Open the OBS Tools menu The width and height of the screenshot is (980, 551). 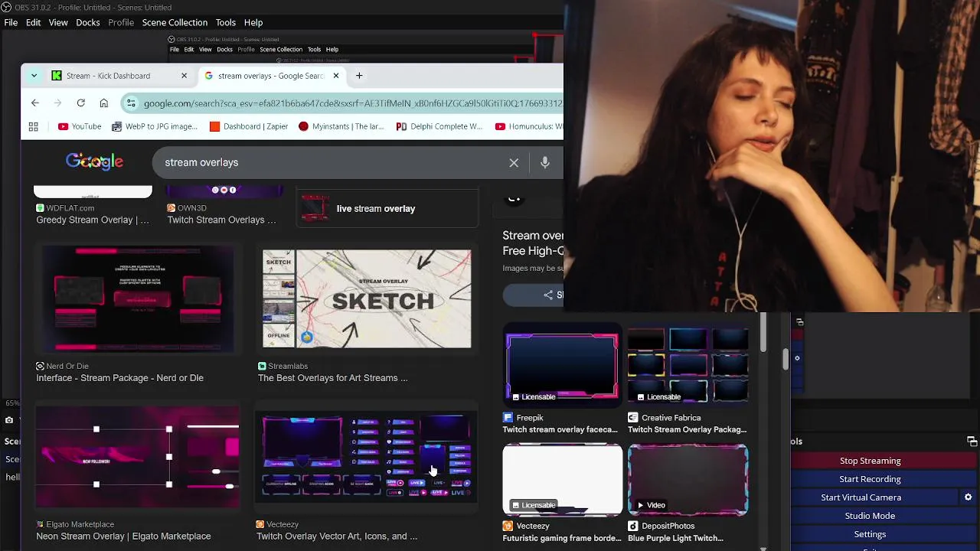(225, 22)
